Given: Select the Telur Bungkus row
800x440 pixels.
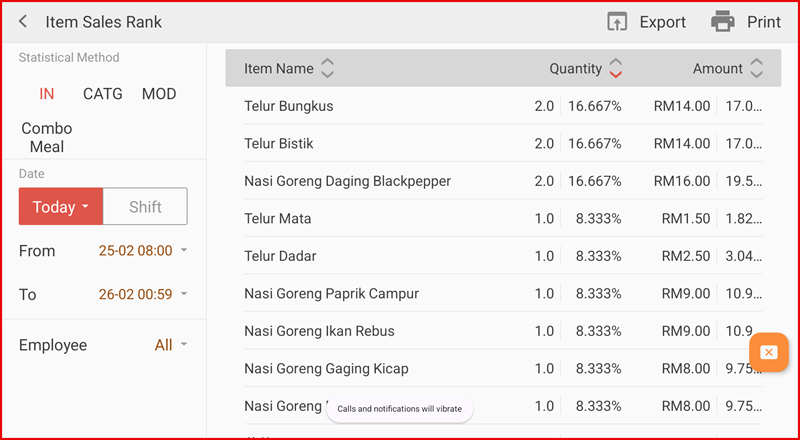Looking at the screenshot, I should (400, 106).
